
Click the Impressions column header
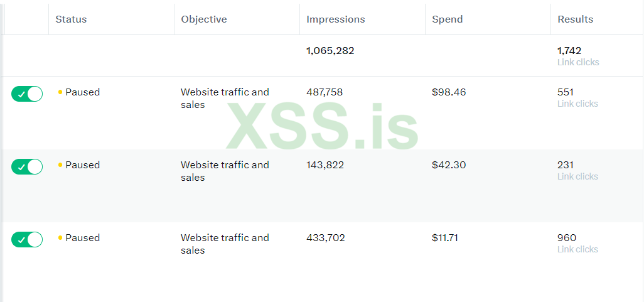(335, 19)
